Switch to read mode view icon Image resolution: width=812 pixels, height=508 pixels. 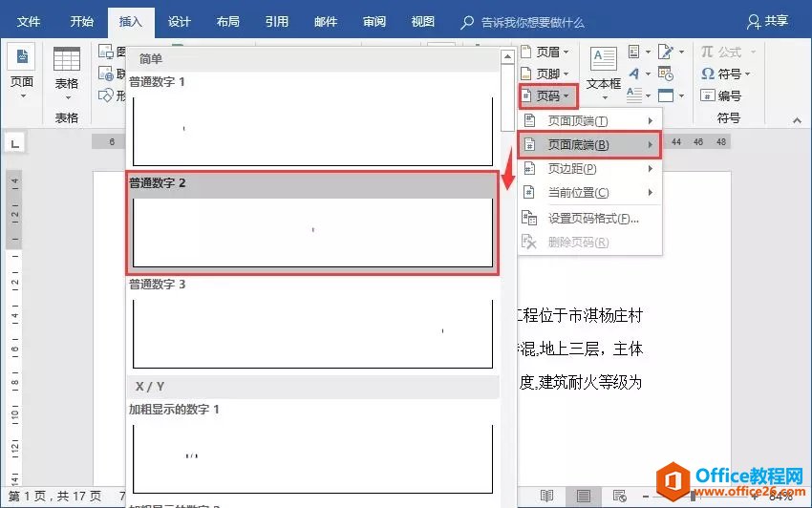click(546, 497)
